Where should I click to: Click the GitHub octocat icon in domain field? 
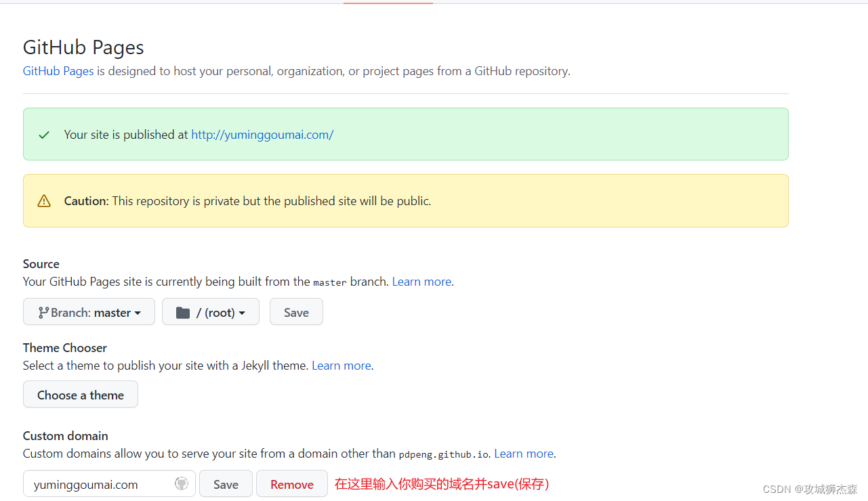pyautogui.click(x=181, y=483)
